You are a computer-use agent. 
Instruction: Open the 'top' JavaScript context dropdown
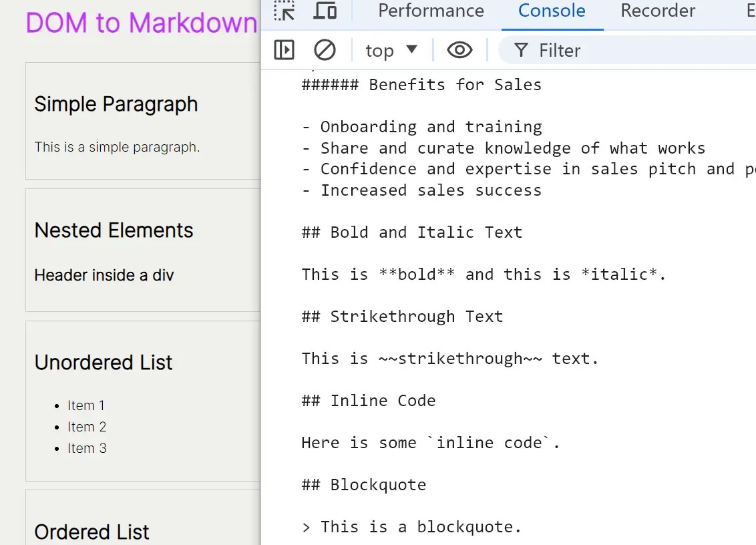(391, 50)
